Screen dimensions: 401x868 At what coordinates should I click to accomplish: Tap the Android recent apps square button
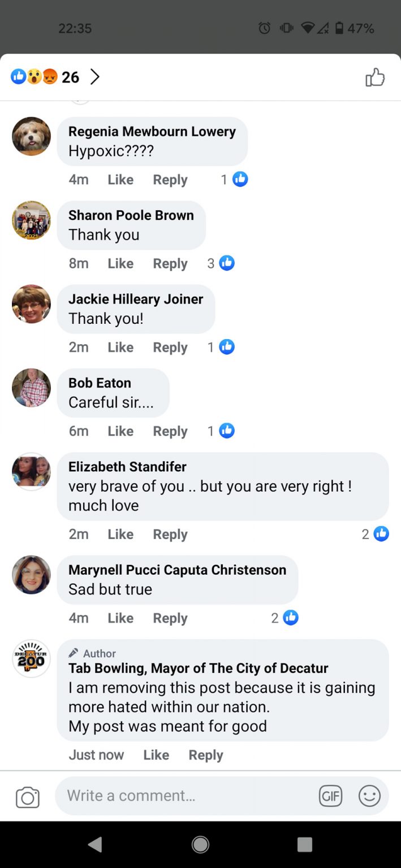click(x=305, y=844)
